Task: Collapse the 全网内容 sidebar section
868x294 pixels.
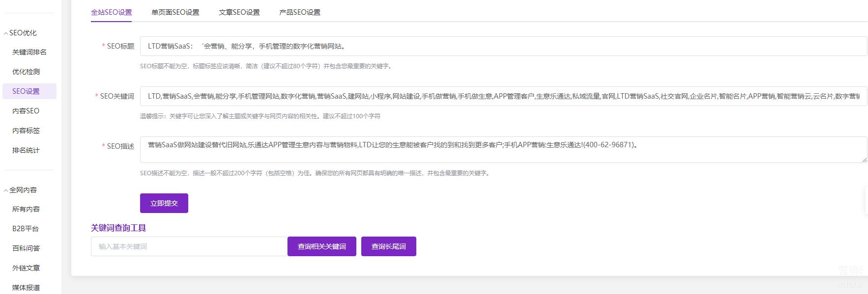Action: [22, 190]
